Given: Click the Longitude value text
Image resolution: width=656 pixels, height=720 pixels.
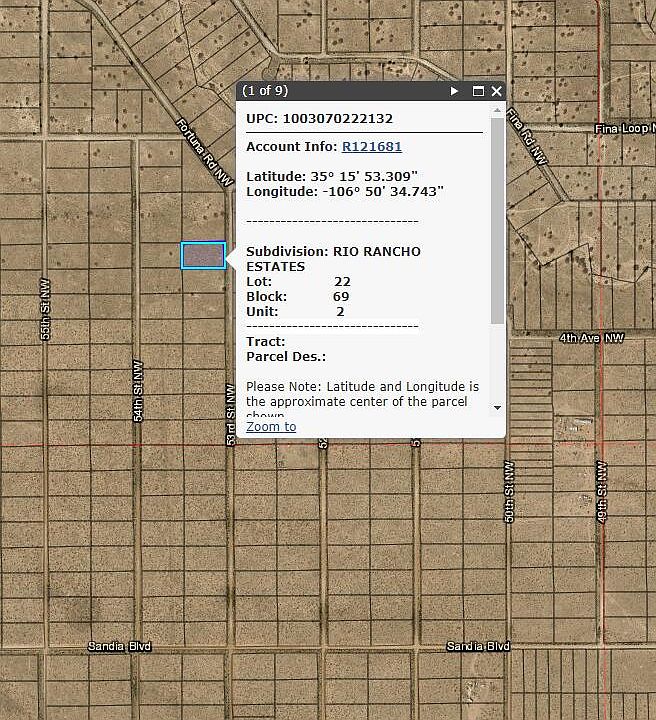Looking at the screenshot, I should [383, 191].
